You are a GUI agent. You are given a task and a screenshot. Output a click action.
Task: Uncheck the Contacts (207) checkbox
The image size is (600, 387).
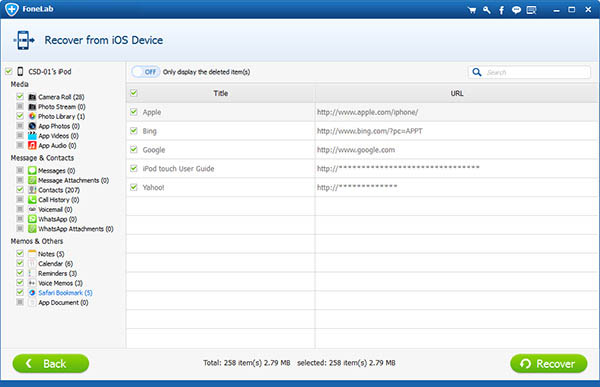pyautogui.click(x=20, y=189)
